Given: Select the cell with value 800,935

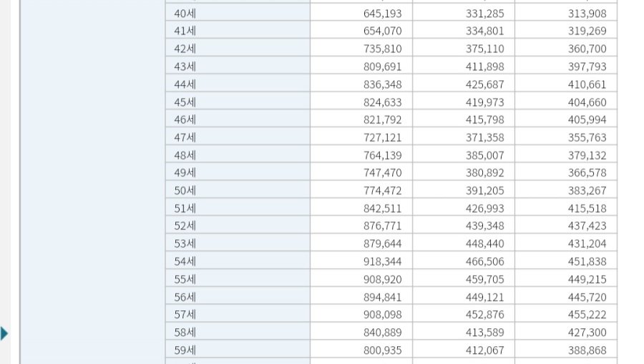Looking at the screenshot, I should [x=382, y=350].
